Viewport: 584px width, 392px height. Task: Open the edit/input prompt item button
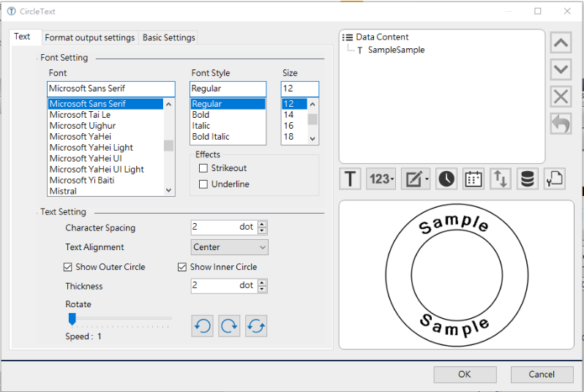[416, 179]
